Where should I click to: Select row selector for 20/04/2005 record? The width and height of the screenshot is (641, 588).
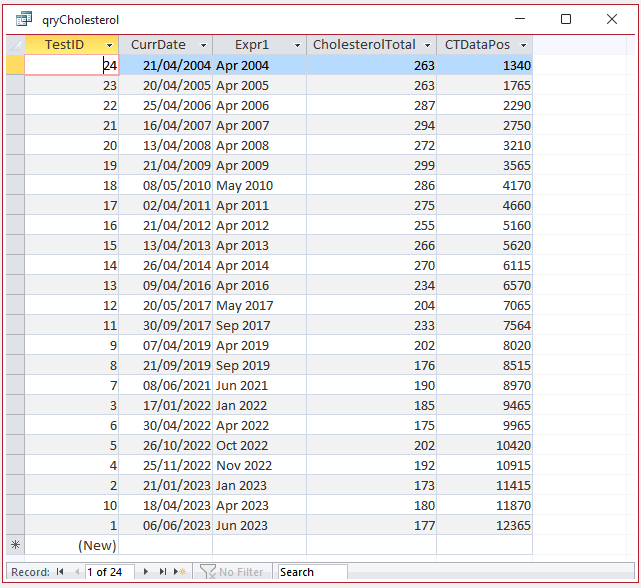[x=16, y=85]
